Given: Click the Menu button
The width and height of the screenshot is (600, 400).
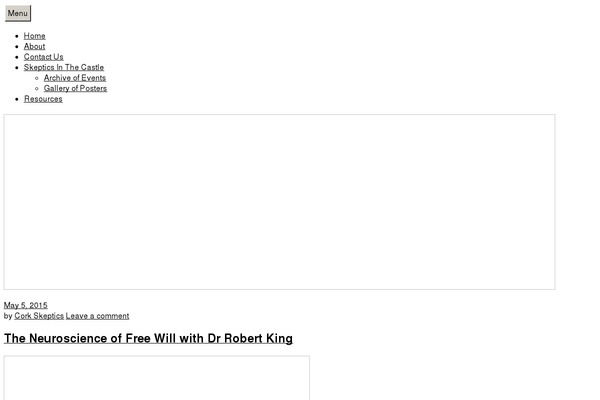Looking at the screenshot, I should point(18,13).
